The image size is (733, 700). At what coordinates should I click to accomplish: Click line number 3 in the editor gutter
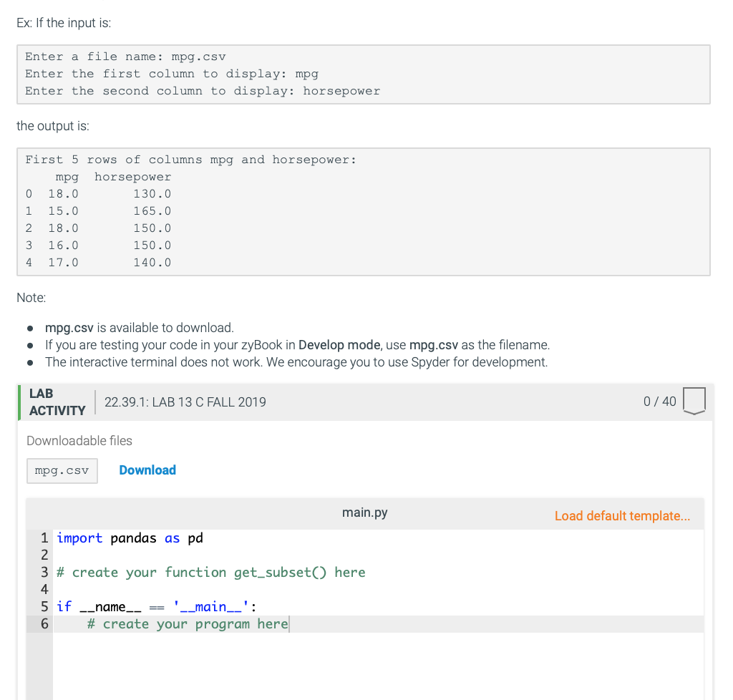[44, 572]
